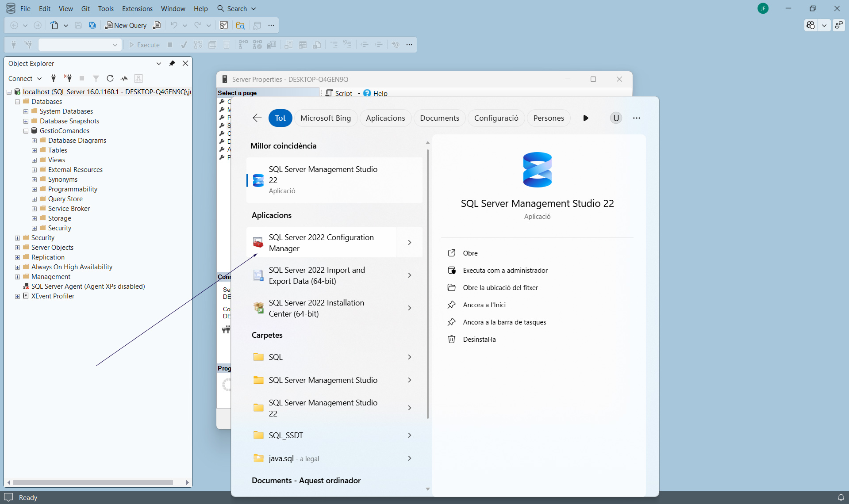This screenshot has width=849, height=504.
Task: Click the Refresh icon in Object Explorer
Action: coord(110,78)
